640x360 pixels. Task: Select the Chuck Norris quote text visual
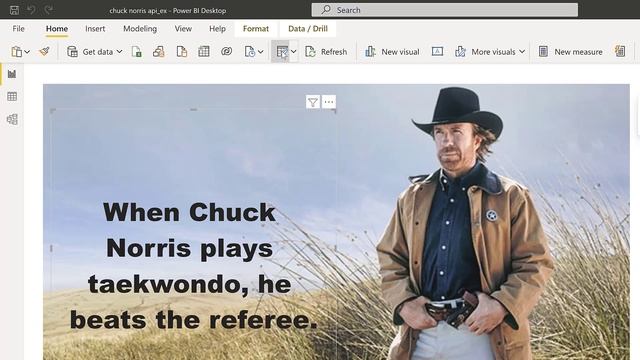(x=193, y=265)
